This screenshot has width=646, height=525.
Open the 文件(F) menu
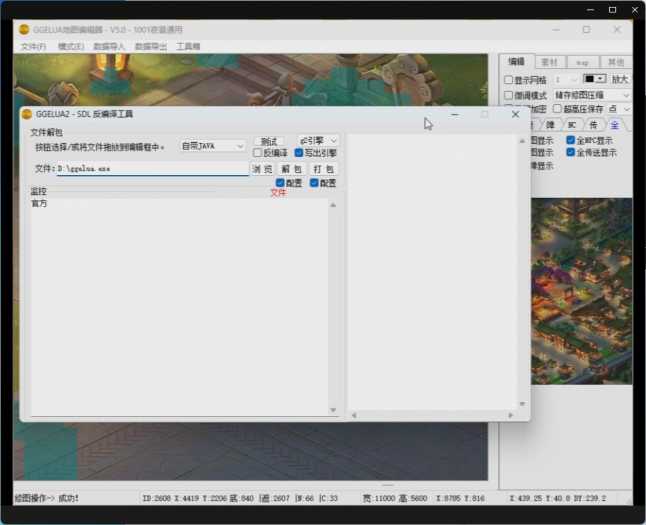tap(33, 47)
